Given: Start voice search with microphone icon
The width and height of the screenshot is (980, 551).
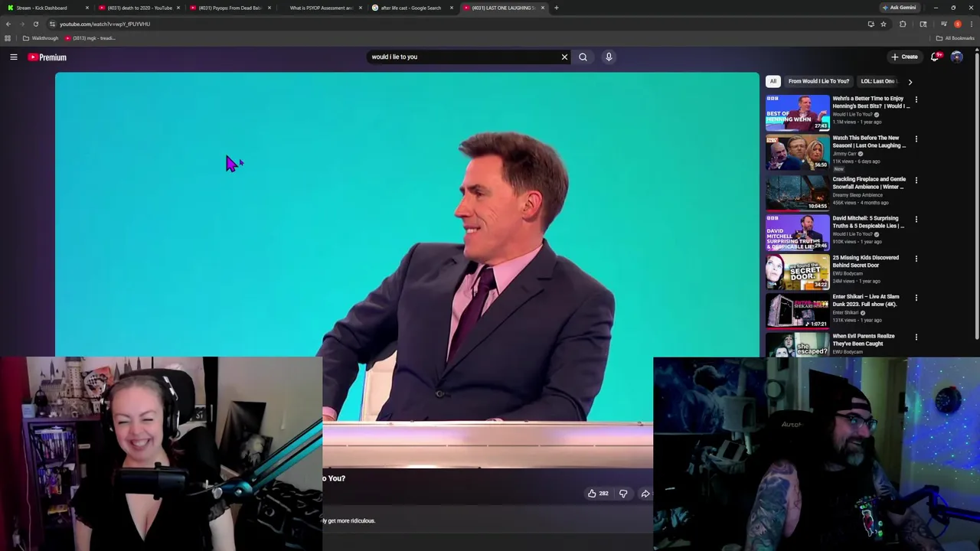Looking at the screenshot, I should tap(609, 57).
